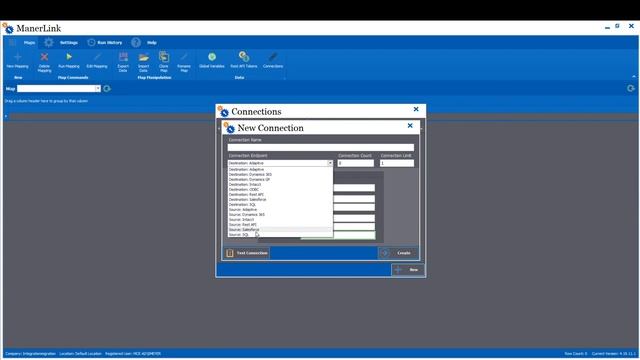
Task: Close the Connections window
Action: pyautogui.click(x=416, y=109)
